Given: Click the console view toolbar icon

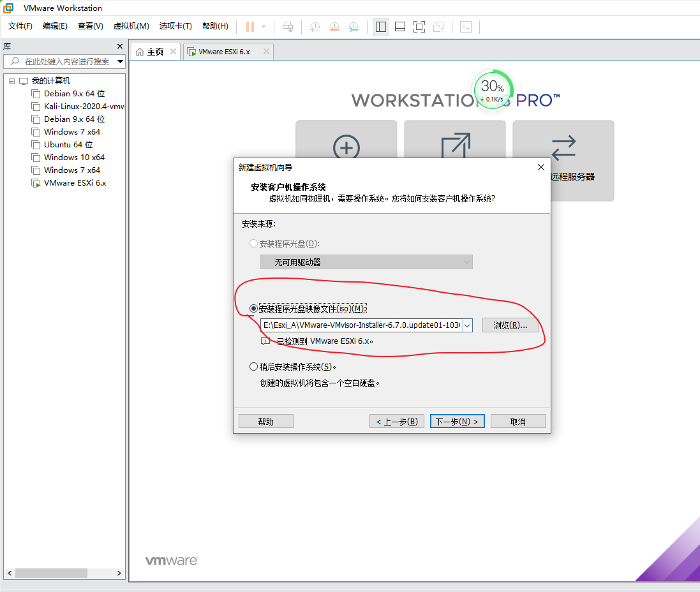Looking at the screenshot, I should (466, 27).
